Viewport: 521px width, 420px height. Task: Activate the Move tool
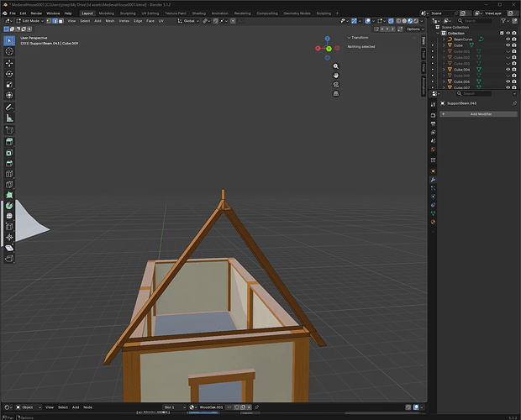[9, 63]
